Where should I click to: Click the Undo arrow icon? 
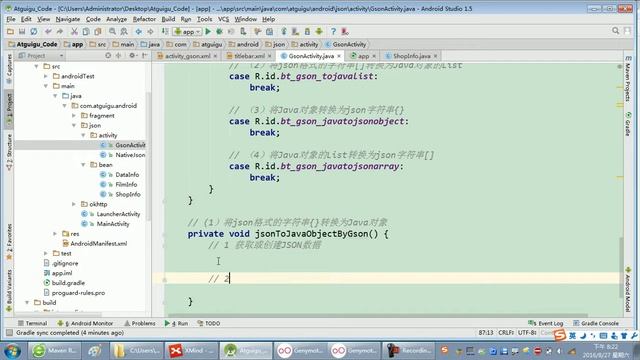click(48, 31)
